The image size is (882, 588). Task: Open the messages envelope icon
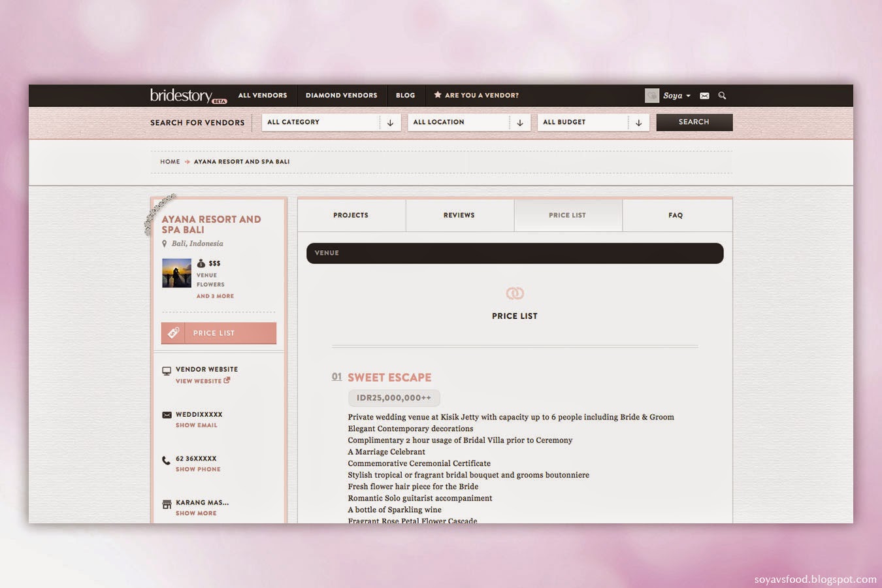click(x=704, y=95)
